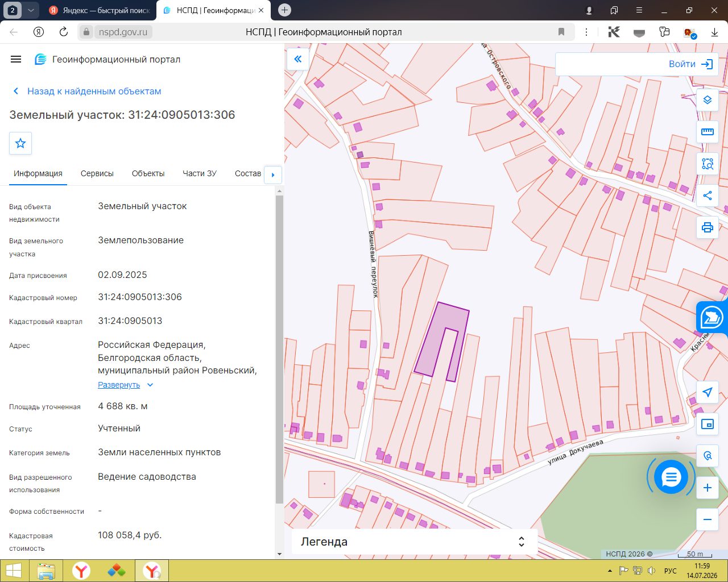Add parcel to favorites with star icon
Screen dimensions: 728x582
(x=20, y=143)
